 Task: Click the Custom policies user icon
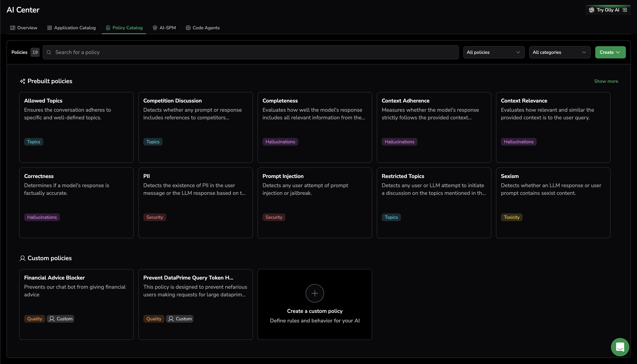(x=22, y=258)
